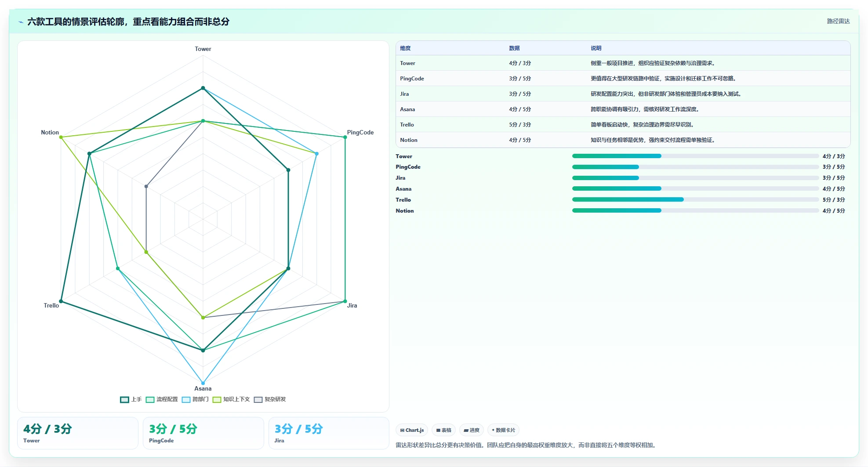Click the Asana axis label on radar
The image size is (868, 467).
pyautogui.click(x=203, y=388)
